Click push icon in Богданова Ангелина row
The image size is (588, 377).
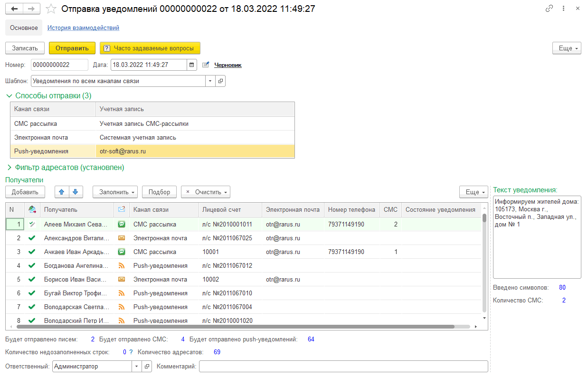121,265
